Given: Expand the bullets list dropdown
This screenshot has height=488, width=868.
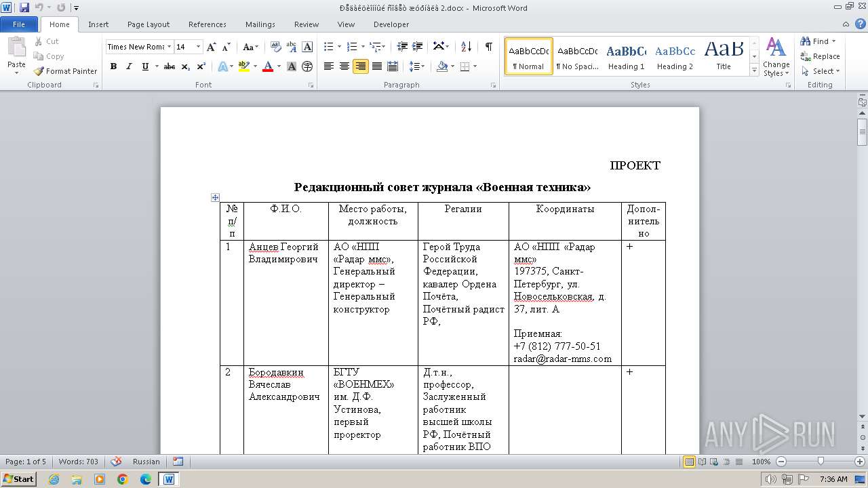Looking at the screenshot, I should pos(340,47).
